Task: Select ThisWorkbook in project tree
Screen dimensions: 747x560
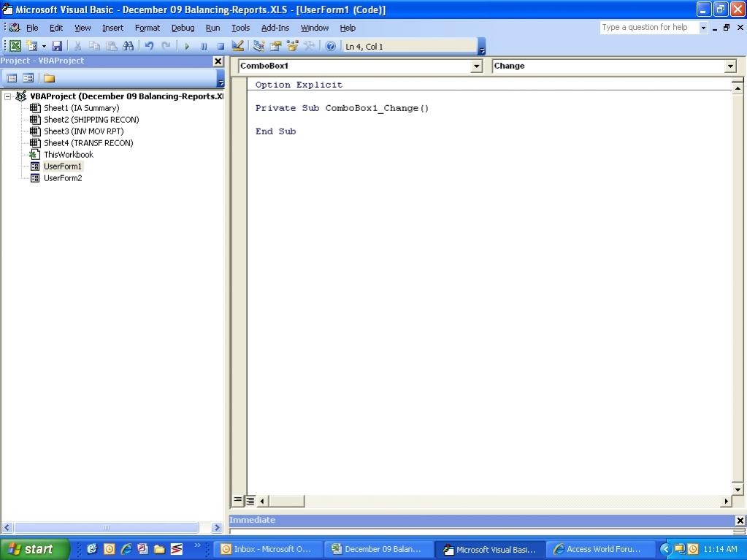Action: click(68, 155)
